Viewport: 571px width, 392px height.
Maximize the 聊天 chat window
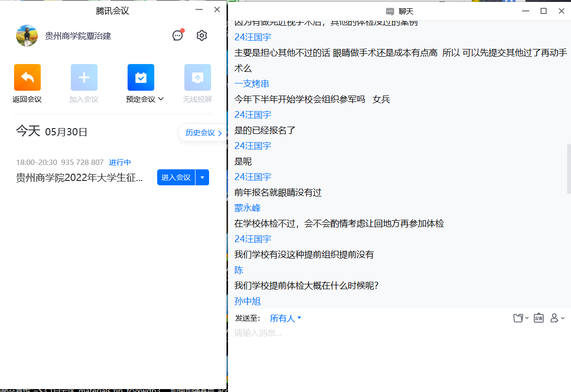[543, 11]
